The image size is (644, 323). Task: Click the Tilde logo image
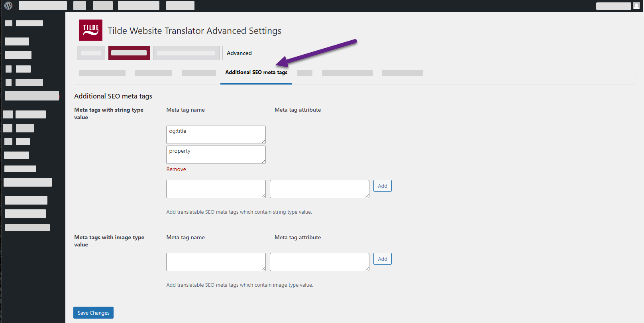(90, 30)
